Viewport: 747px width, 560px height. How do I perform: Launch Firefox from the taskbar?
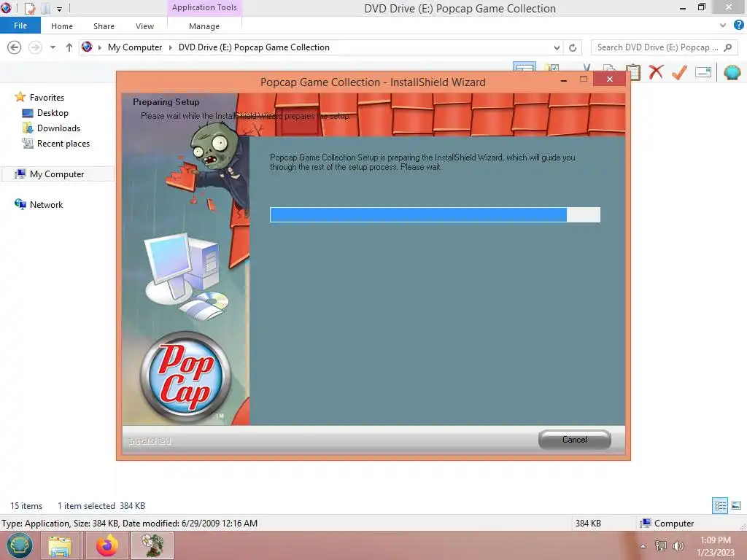[x=107, y=545]
